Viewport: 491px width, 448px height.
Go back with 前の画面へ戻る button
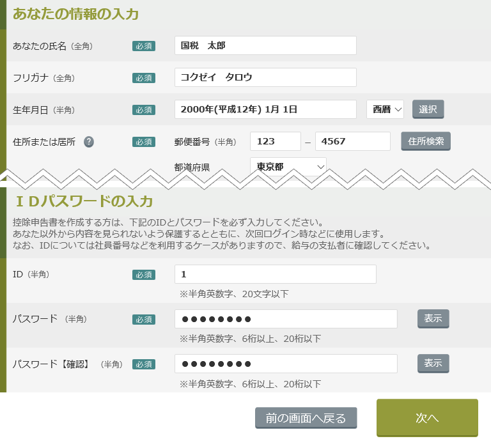point(306,418)
